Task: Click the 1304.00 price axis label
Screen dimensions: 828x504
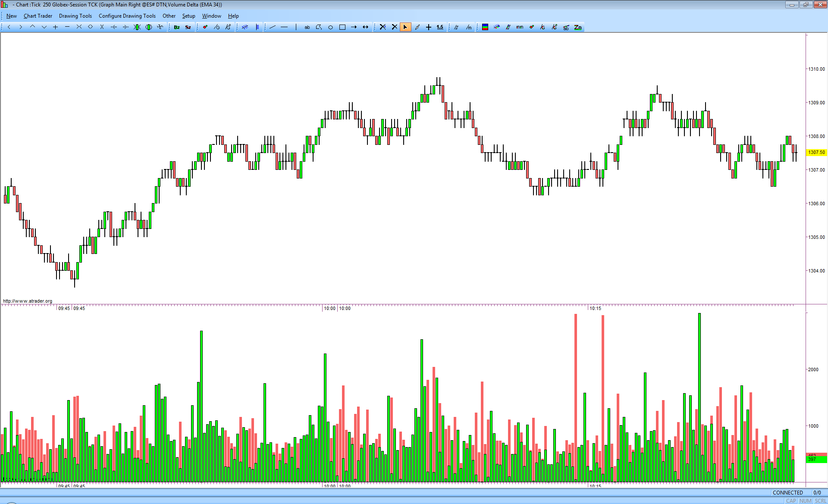Action: click(816, 271)
